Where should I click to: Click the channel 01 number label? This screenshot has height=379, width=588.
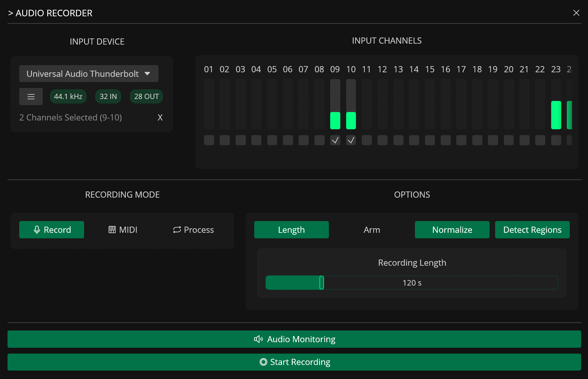pyautogui.click(x=209, y=69)
